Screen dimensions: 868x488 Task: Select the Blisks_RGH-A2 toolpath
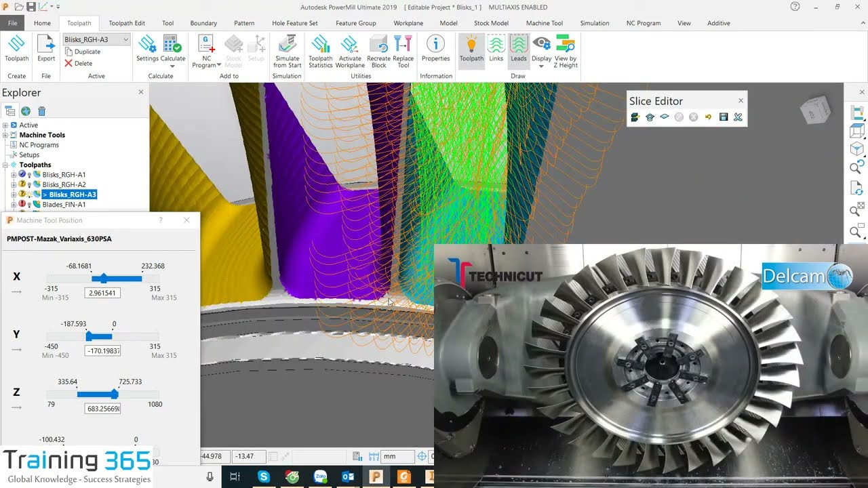tap(64, 184)
